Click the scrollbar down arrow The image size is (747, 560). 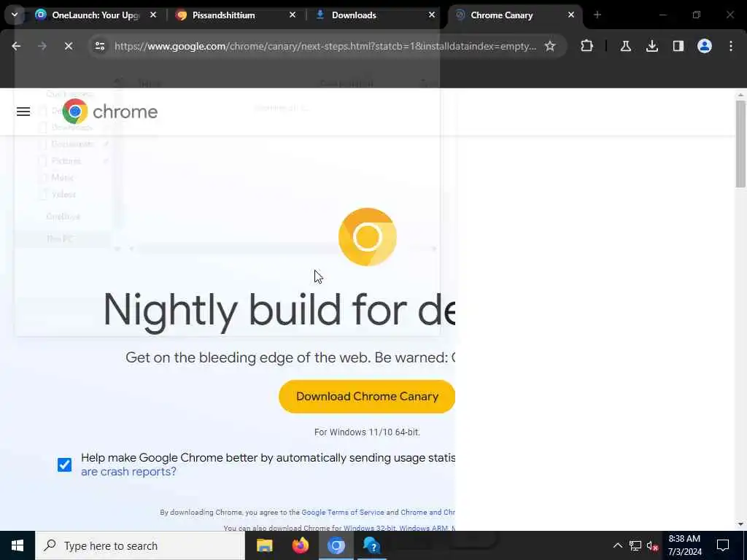click(740, 524)
